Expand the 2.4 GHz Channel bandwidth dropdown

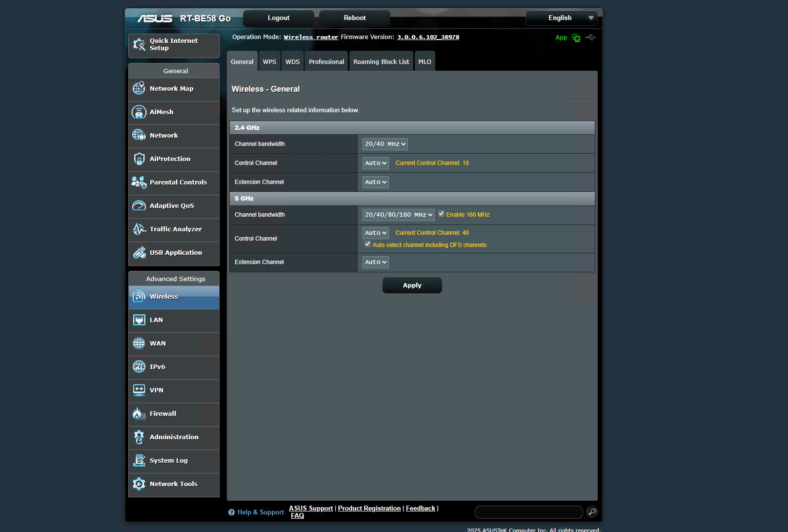point(384,144)
